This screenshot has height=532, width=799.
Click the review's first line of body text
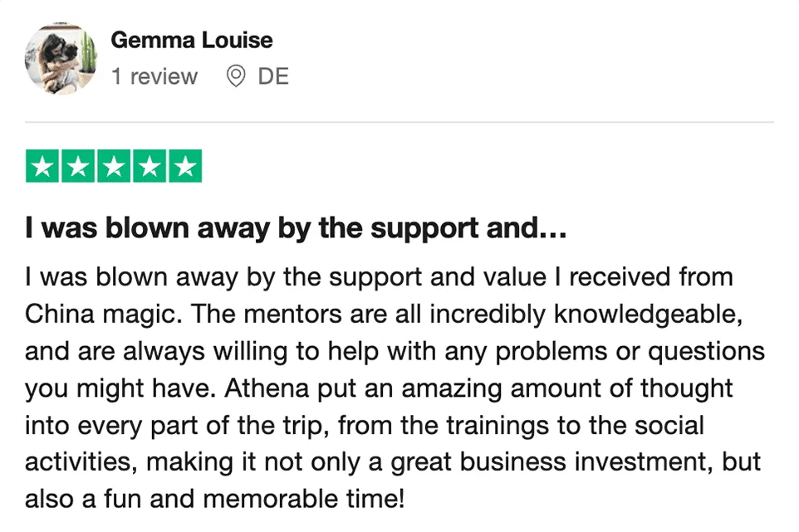(x=379, y=278)
